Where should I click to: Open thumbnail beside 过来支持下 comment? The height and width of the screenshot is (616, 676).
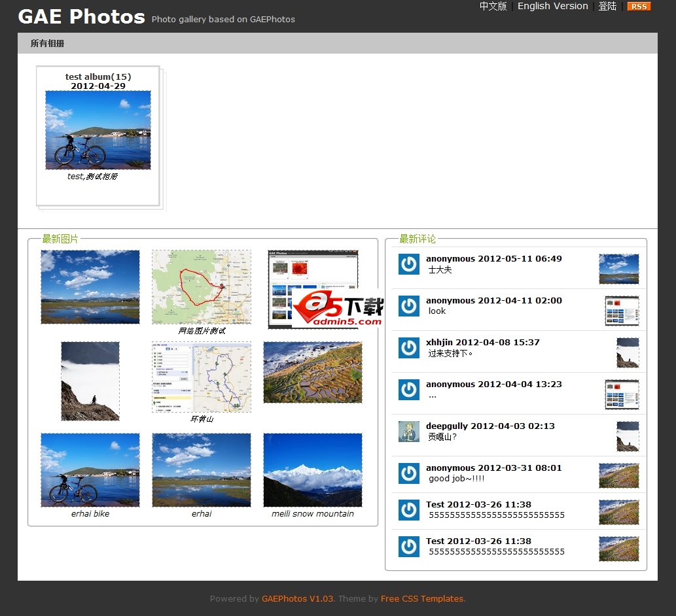click(x=628, y=352)
